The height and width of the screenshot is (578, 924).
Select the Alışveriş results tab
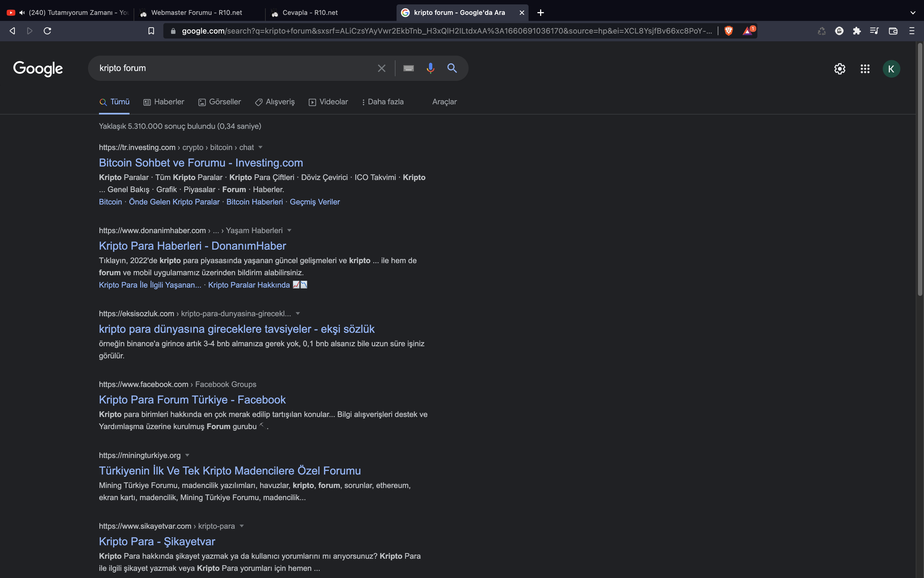pos(275,102)
